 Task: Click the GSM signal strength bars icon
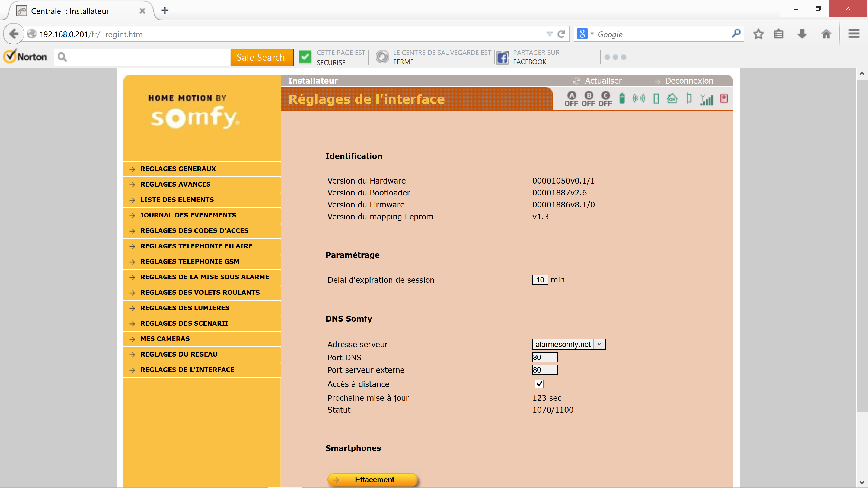tap(707, 99)
